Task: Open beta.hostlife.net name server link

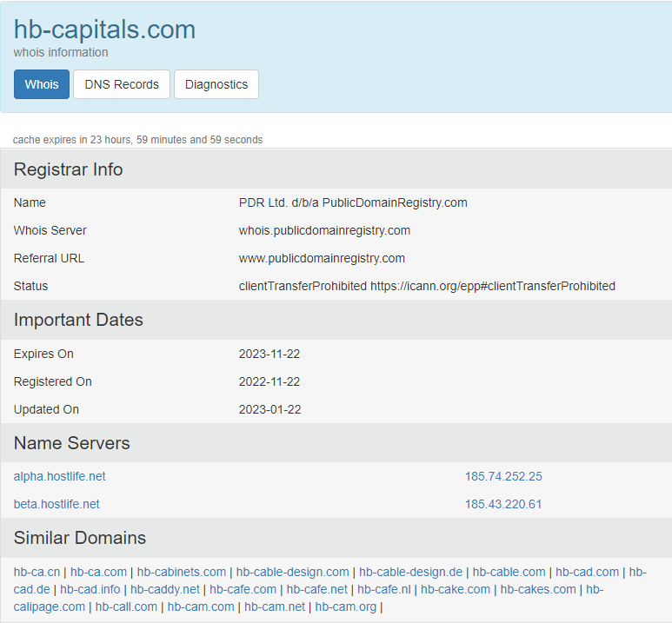Action: pos(57,504)
